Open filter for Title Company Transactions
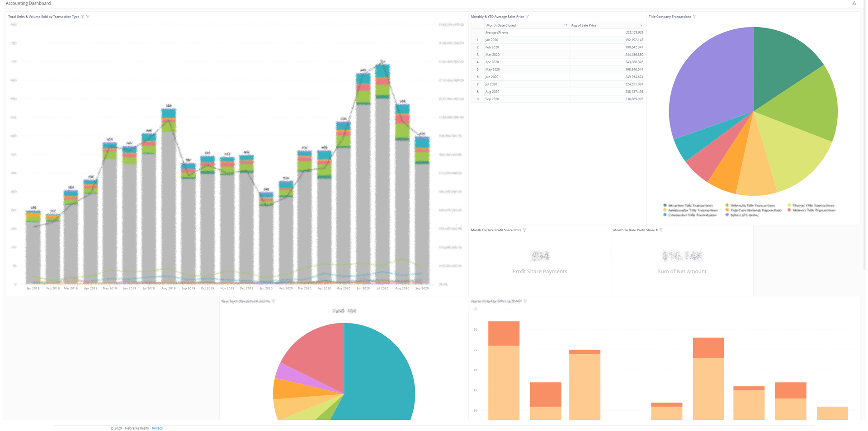 (x=694, y=17)
